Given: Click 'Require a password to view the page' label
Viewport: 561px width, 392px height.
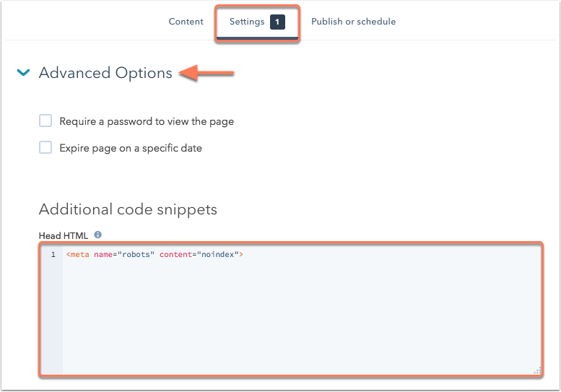Looking at the screenshot, I should point(147,121).
